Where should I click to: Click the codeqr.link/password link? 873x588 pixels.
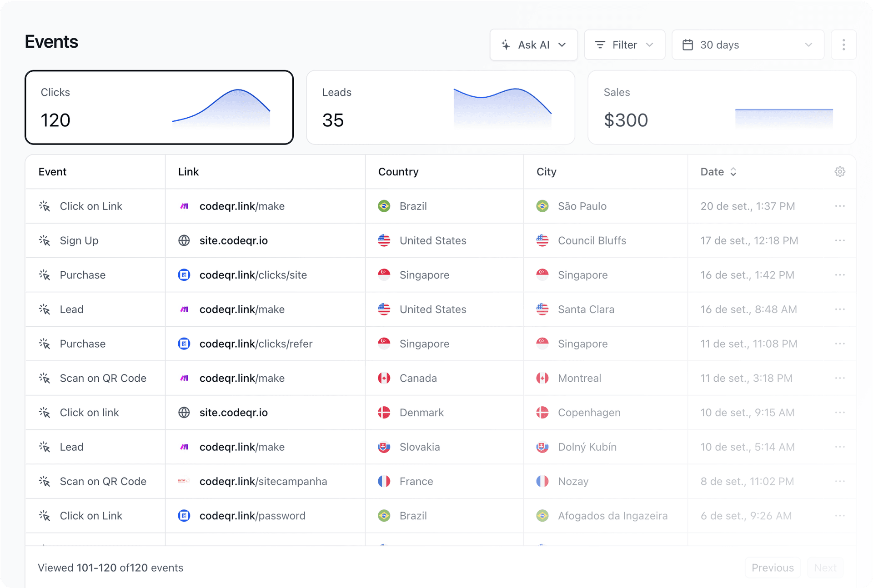(252, 516)
